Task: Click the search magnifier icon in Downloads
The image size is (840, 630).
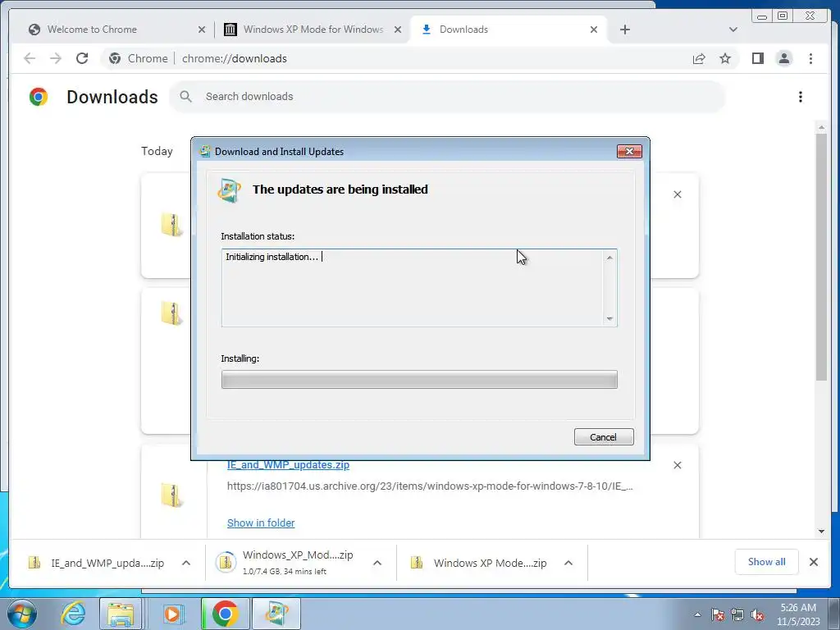Action: (x=186, y=97)
